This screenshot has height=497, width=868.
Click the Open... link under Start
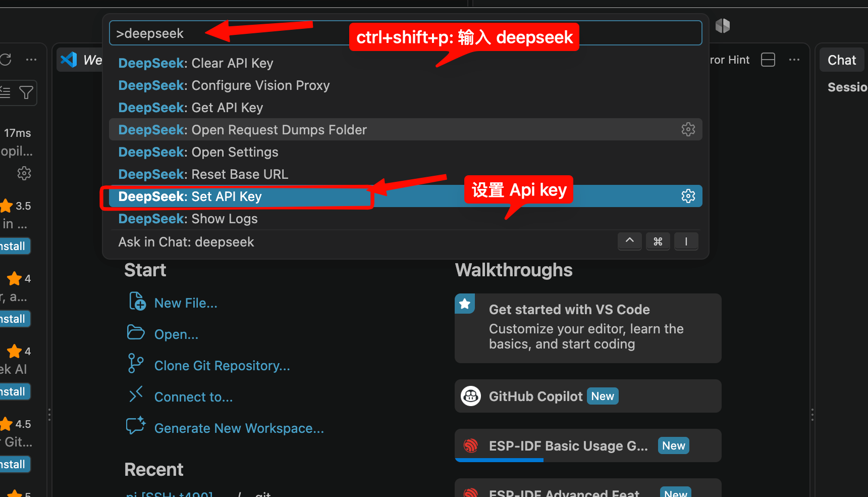click(x=176, y=334)
